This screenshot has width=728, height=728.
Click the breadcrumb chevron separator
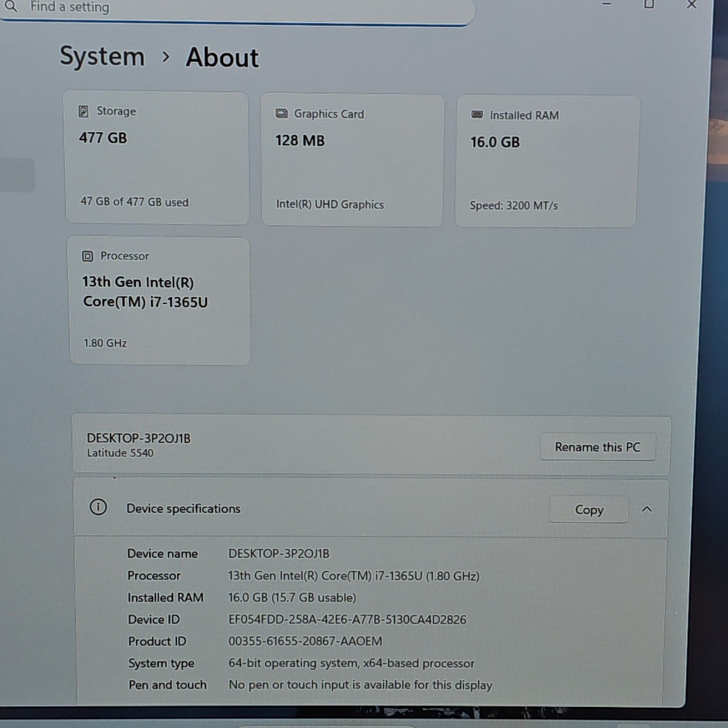pos(166,57)
